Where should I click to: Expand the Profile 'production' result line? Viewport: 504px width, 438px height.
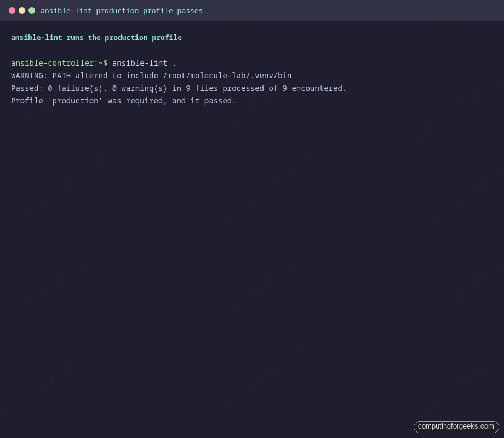pyautogui.click(x=123, y=101)
